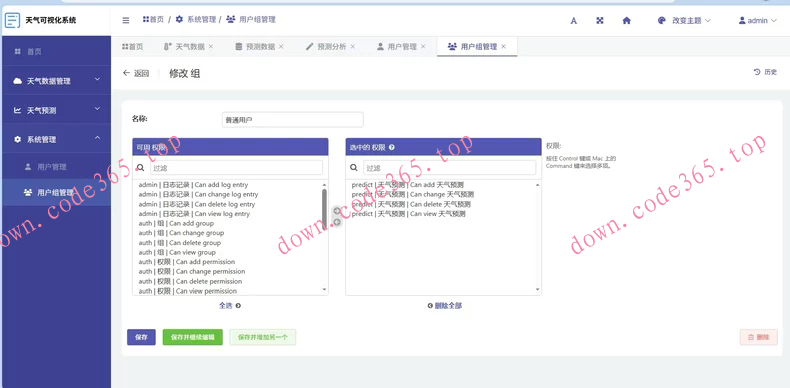
Task: Select 'auth | 组 | Can delete group'
Action: [179, 243]
